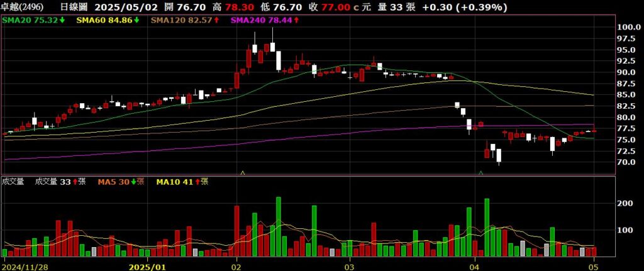The width and height of the screenshot is (644, 271).
Task: Click the green down arrow beside SMA20
Action: (x=62, y=19)
